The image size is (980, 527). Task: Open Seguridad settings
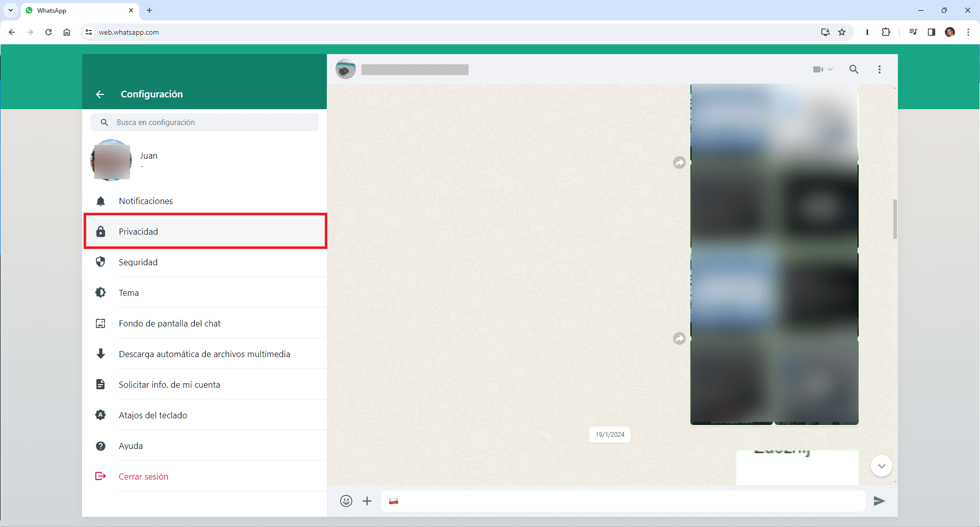[x=205, y=262]
